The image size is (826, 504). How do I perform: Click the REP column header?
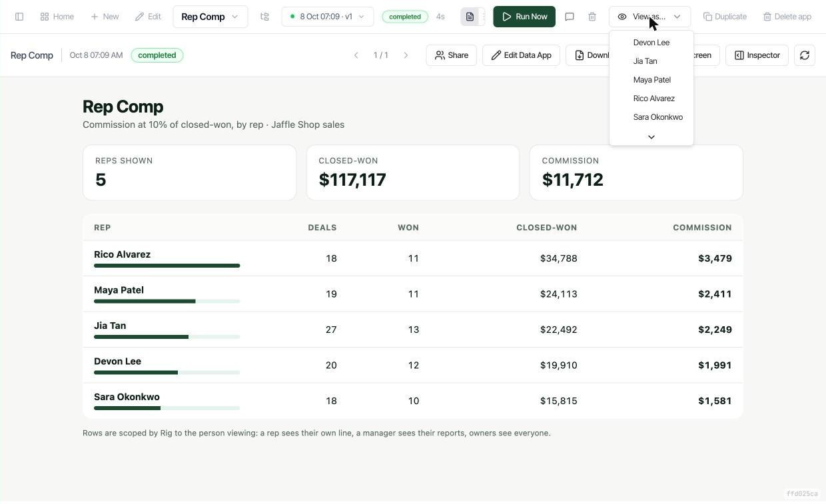(103, 228)
